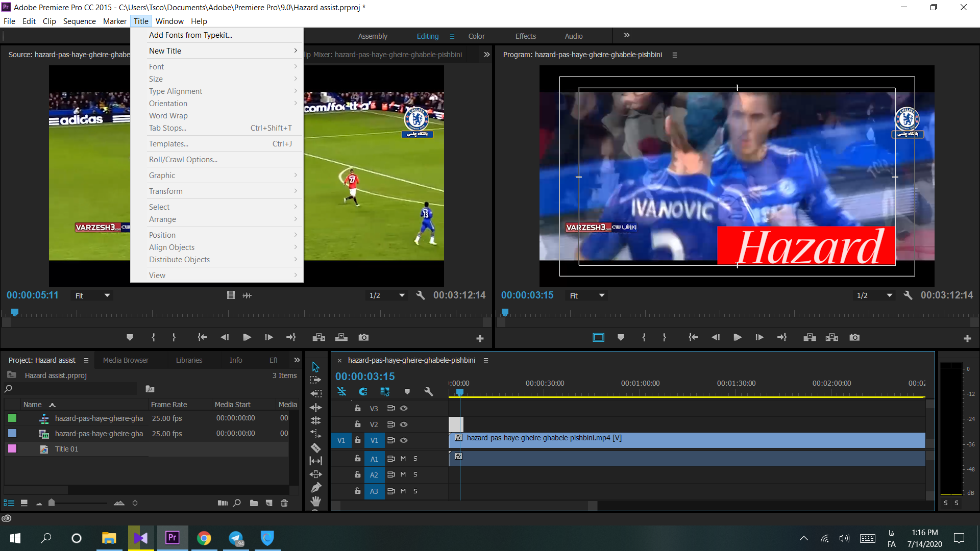Image resolution: width=980 pixels, height=551 pixels.
Task: Open Timeline sequence panel menu
Action: click(486, 360)
